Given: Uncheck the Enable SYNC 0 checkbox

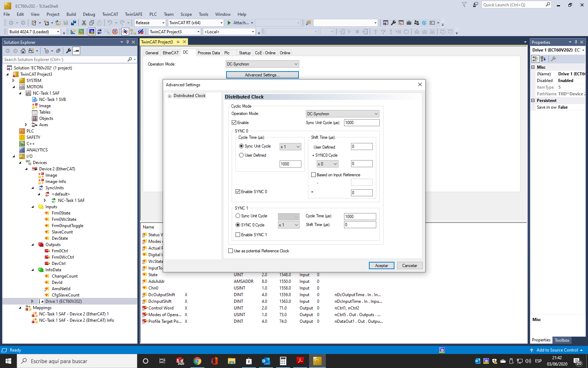Looking at the screenshot, I should (x=238, y=192).
